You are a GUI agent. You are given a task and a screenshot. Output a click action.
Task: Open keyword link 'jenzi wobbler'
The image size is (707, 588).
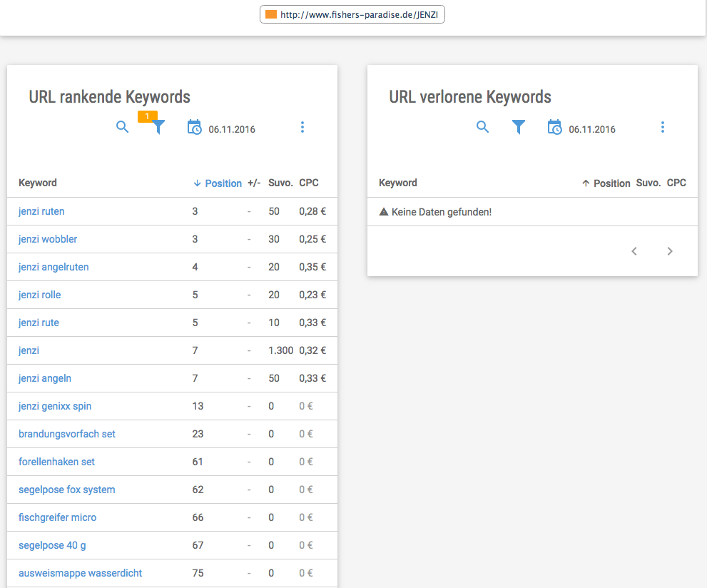point(48,239)
